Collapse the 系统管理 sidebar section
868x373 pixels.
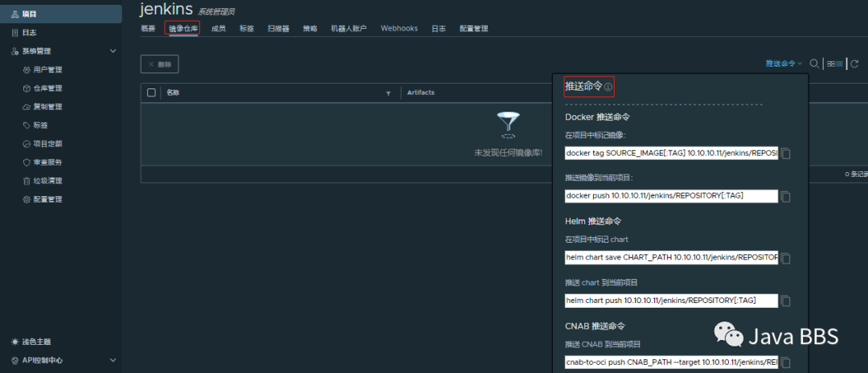pos(113,51)
